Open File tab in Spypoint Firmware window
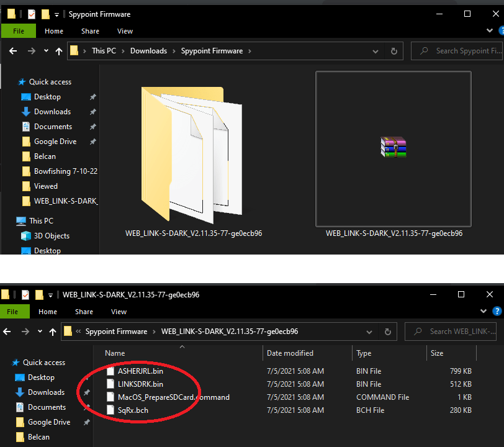The image size is (504, 447). 19,31
